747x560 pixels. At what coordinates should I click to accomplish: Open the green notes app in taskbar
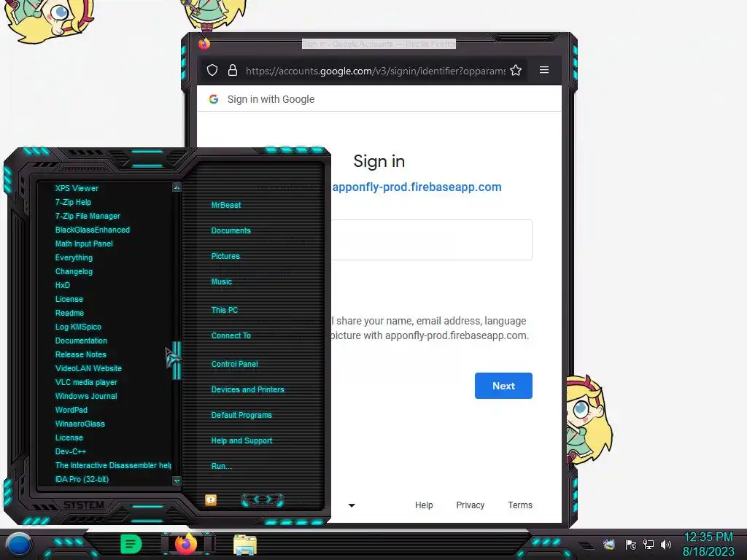click(131, 544)
